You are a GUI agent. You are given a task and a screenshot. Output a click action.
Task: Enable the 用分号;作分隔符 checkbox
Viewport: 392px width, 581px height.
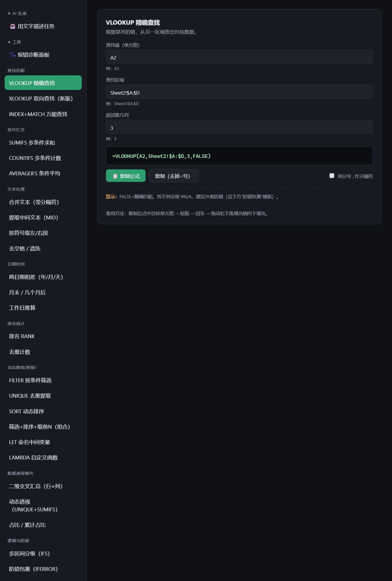332,176
